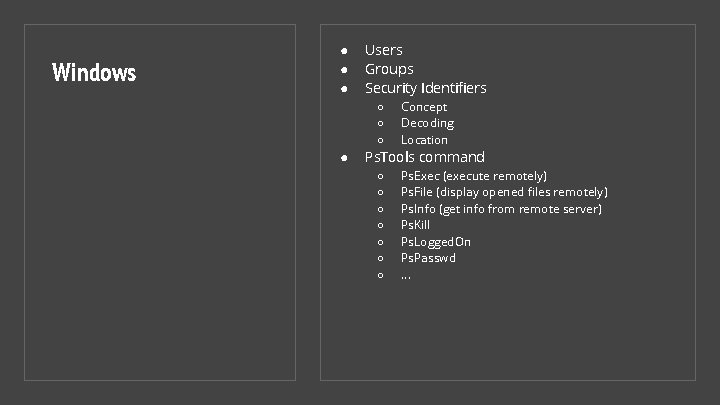Select the Users bullet text

(x=383, y=50)
